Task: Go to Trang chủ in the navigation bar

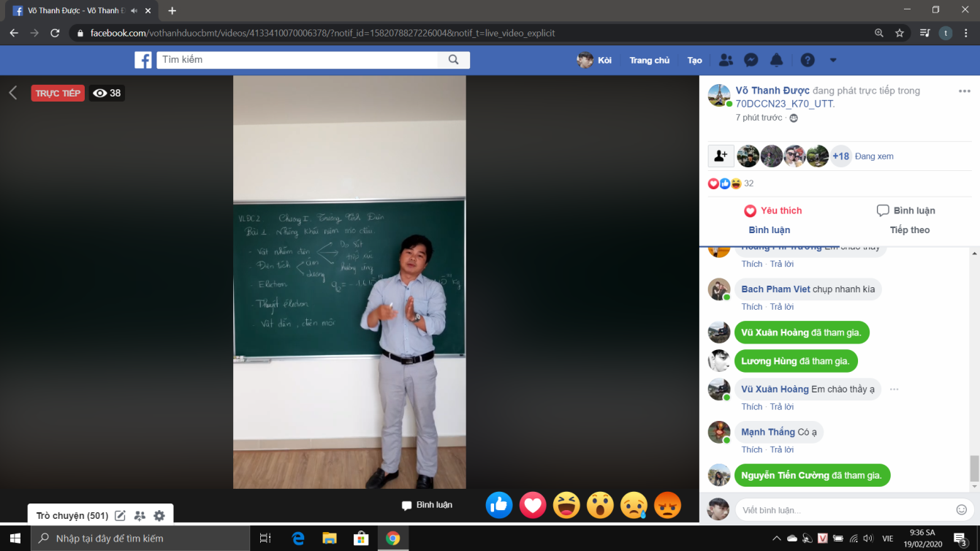Action: coord(649,60)
